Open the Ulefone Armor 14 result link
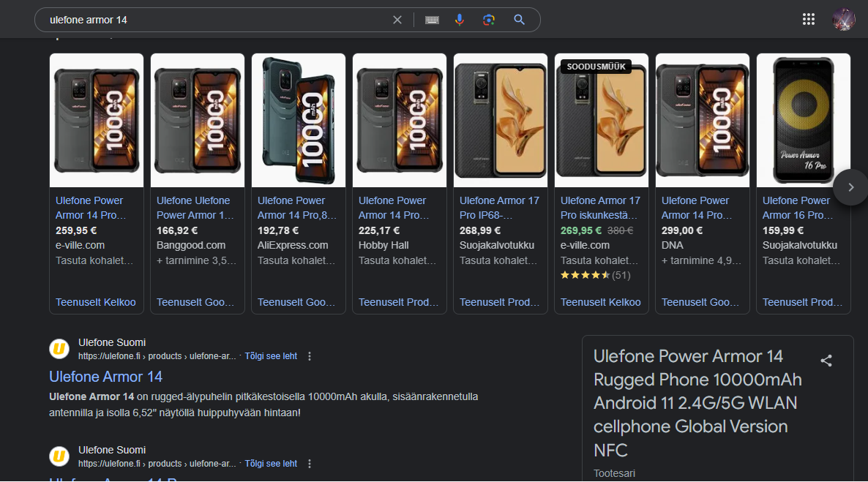The image size is (868, 482). tap(105, 377)
